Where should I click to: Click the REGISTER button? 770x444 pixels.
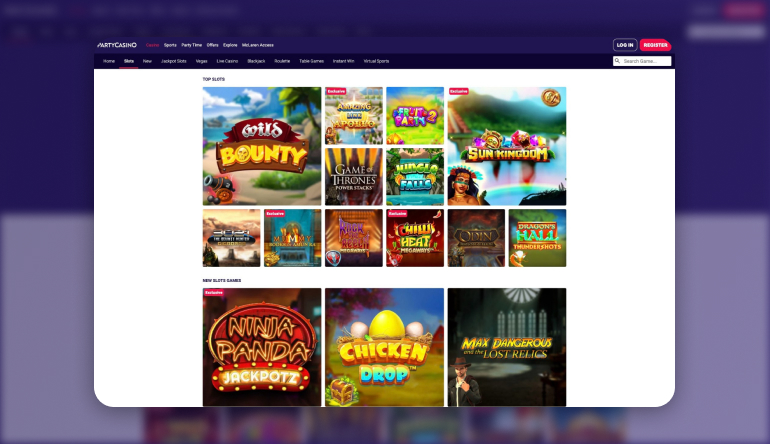coord(655,45)
